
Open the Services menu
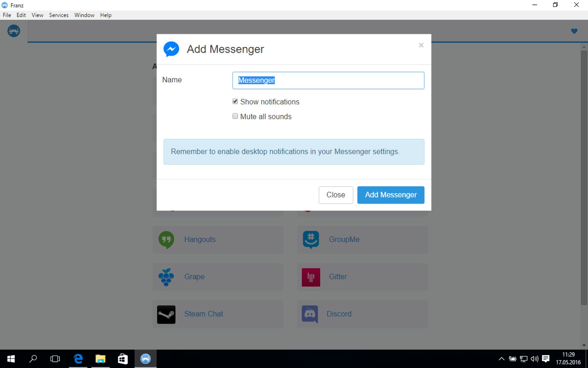click(59, 15)
